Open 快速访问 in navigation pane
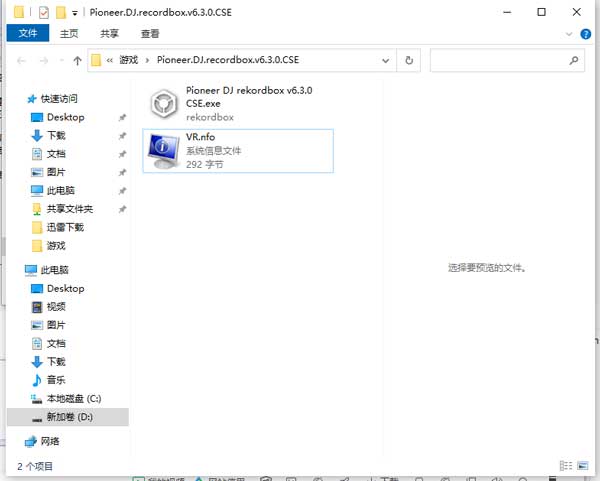This screenshot has height=481, width=600. pyautogui.click(x=59, y=99)
